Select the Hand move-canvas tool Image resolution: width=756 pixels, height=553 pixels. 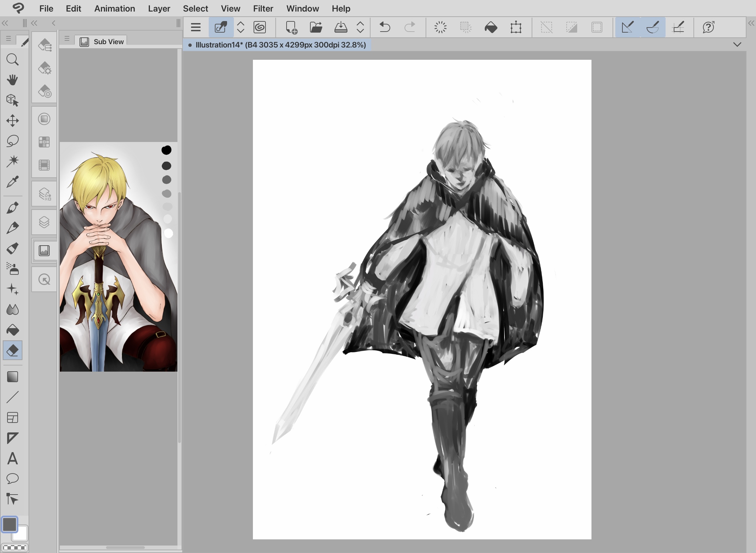point(13,80)
